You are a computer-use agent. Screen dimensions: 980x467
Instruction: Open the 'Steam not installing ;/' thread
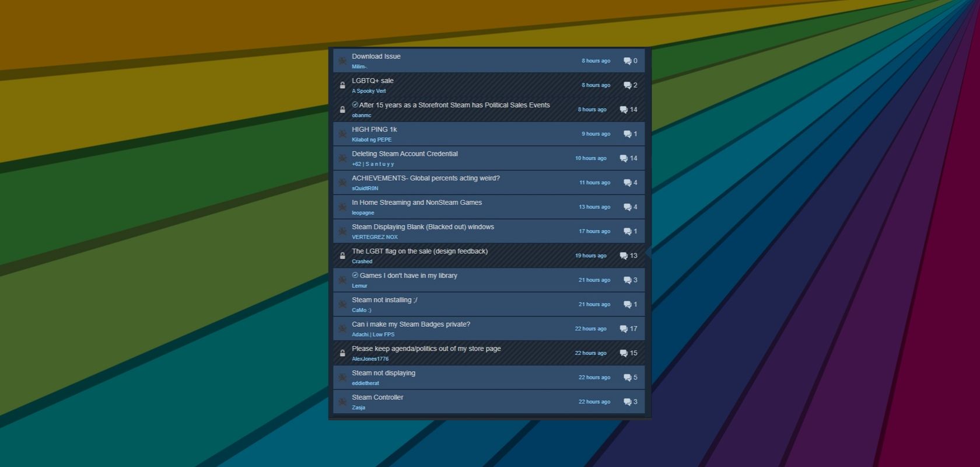click(x=385, y=300)
